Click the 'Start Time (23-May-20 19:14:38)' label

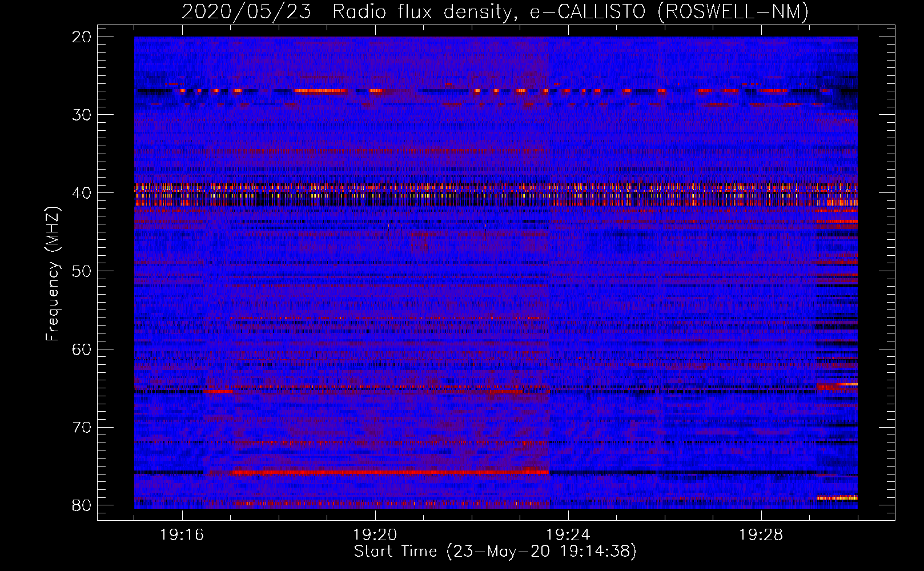(495, 552)
